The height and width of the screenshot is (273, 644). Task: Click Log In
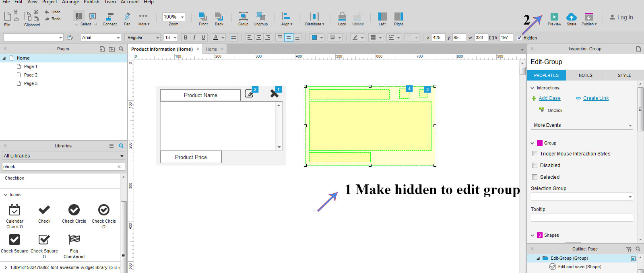(x=621, y=17)
